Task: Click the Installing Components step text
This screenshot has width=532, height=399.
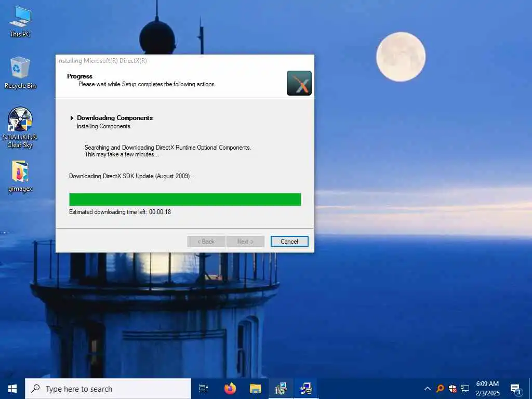Action: (103, 126)
